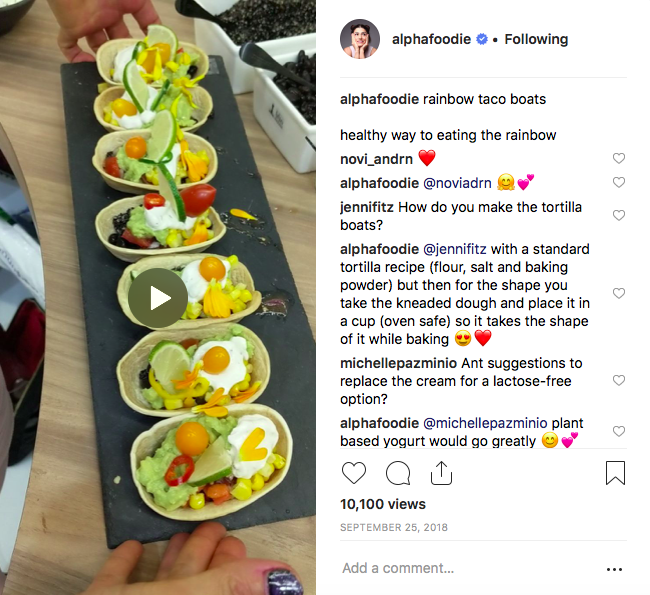Open the comment bubble icon
The height and width of the screenshot is (595, 650).
pyautogui.click(x=398, y=473)
